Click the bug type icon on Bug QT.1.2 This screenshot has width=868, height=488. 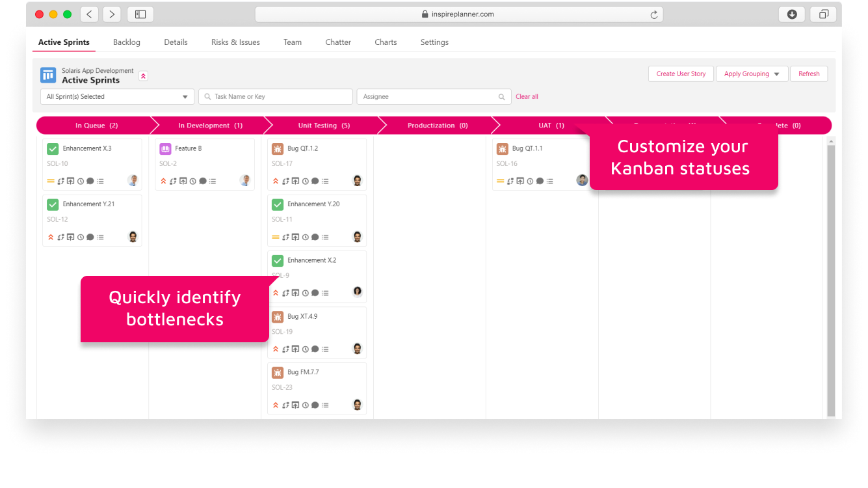click(278, 149)
